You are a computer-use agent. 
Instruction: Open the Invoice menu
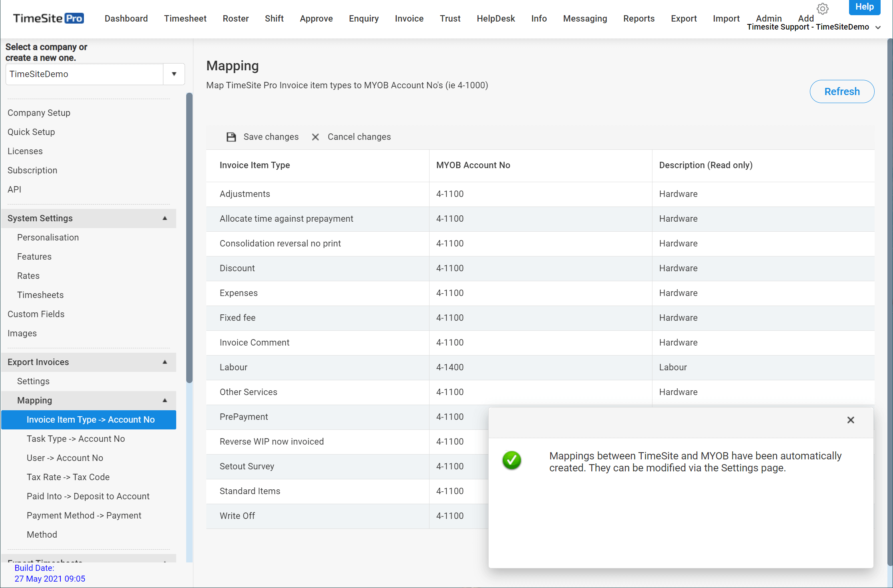tap(409, 18)
